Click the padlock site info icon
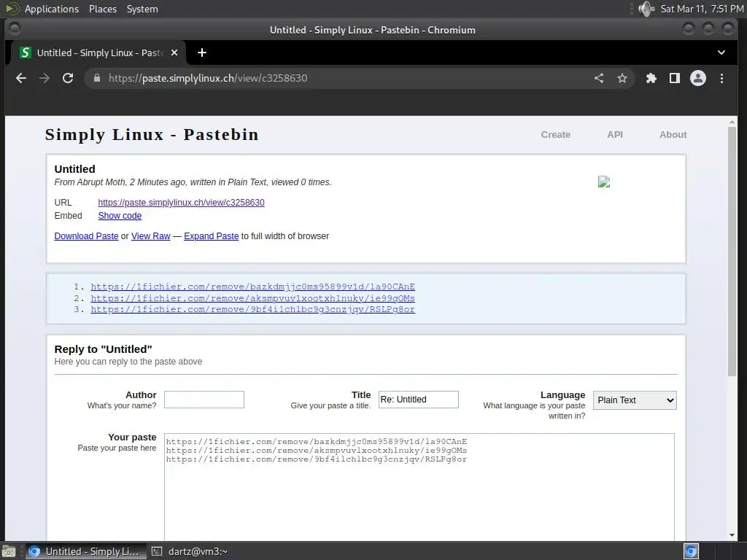 97,78
